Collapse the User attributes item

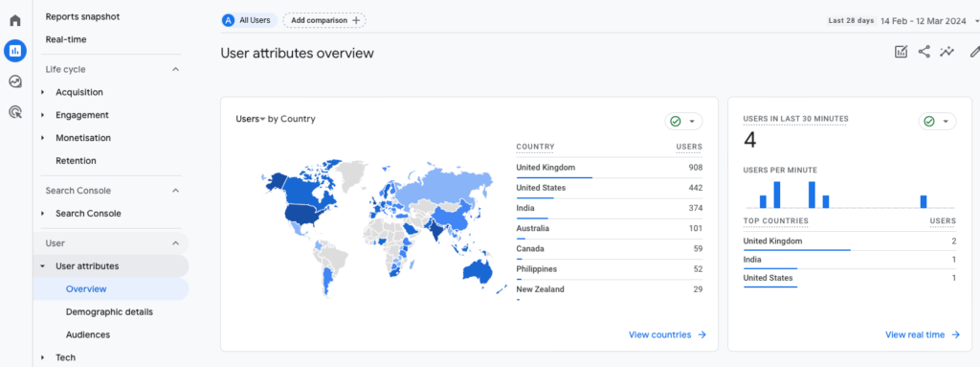pos(42,266)
